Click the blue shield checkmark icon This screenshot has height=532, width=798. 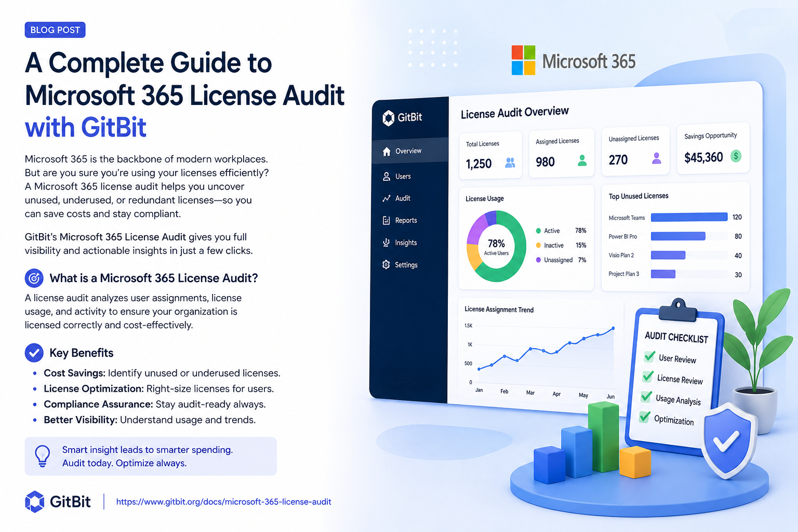pyautogui.click(x=728, y=441)
